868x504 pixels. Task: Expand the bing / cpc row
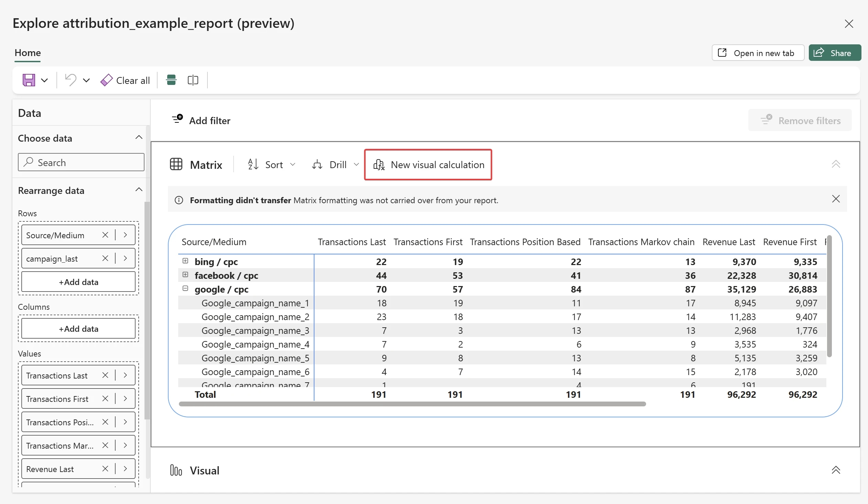(x=185, y=261)
